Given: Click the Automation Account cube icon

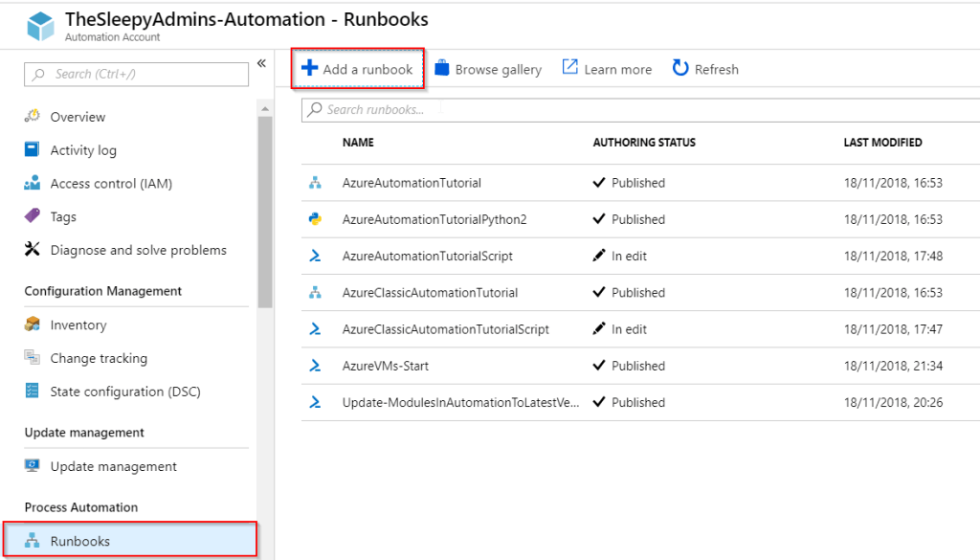Looking at the screenshot, I should coord(40,26).
